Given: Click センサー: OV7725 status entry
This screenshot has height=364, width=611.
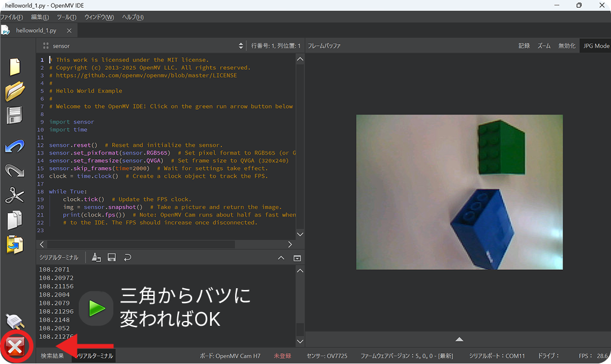Looking at the screenshot, I should click(x=327, y=356).
